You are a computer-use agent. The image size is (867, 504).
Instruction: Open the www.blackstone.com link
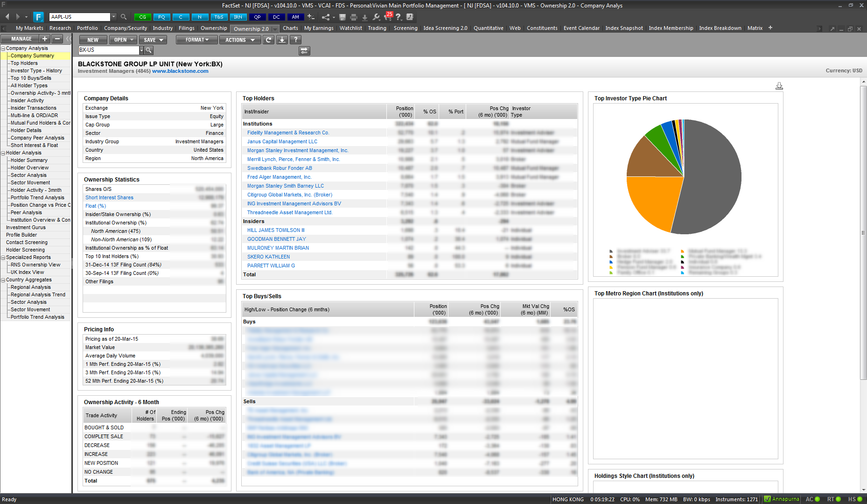click(x=180, y=71)
